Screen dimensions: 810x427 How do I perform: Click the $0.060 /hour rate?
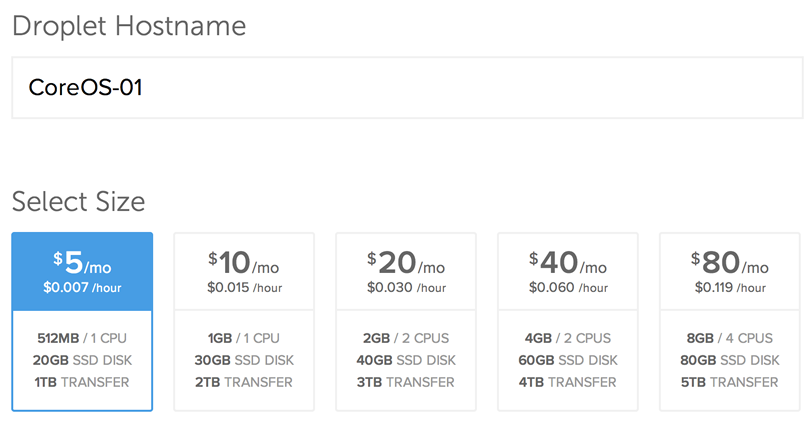click(x=568, y=288)
